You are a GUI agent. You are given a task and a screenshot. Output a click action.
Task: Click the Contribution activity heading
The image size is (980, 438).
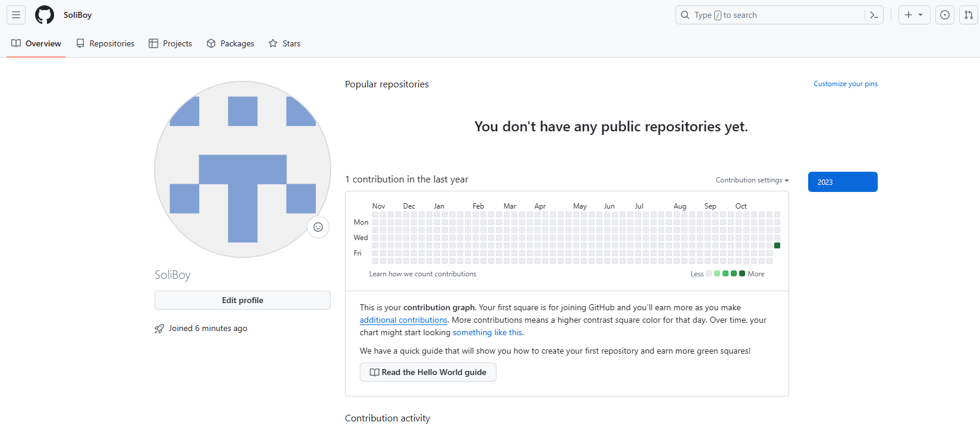click(388, 418)
